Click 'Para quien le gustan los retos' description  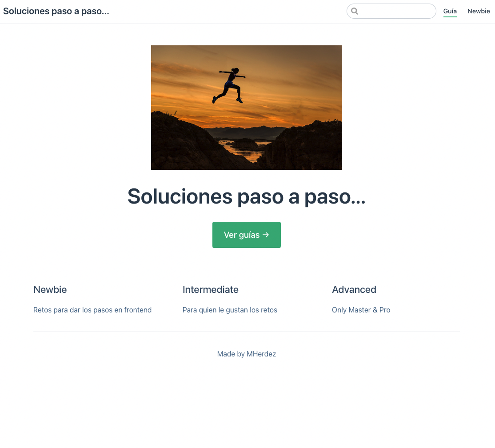pos(230,310)
